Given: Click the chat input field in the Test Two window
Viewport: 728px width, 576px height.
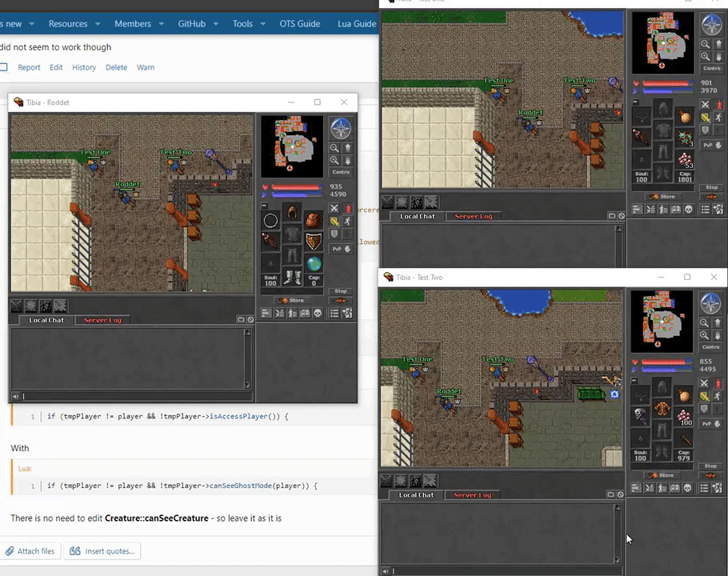Looking at the screenshot, I should (x=507, y=571).
